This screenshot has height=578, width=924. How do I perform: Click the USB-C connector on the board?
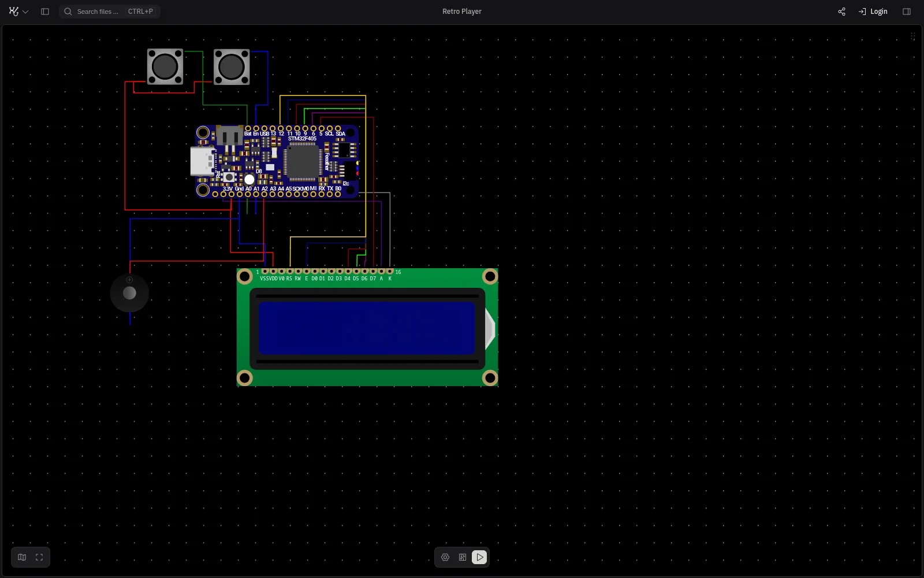pos(202,161)
